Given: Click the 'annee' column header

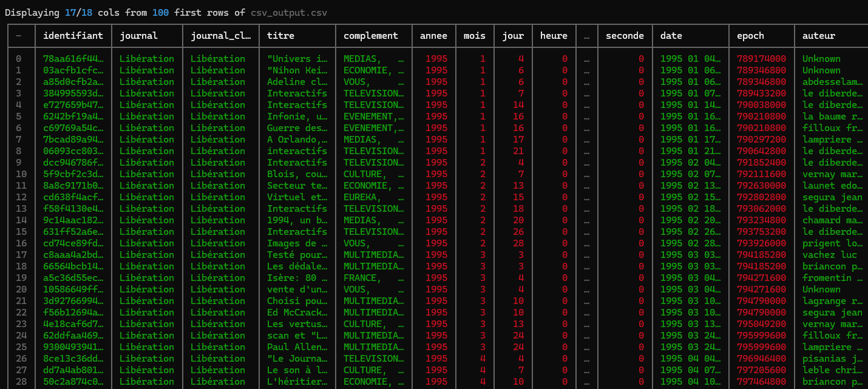Looking at the screenshot, I should click(433, 36).
